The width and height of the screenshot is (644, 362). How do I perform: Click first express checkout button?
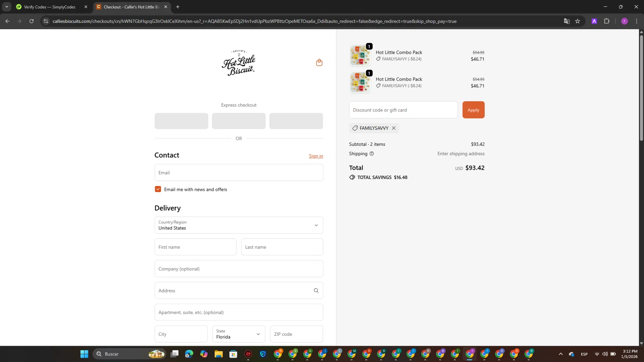182,121
